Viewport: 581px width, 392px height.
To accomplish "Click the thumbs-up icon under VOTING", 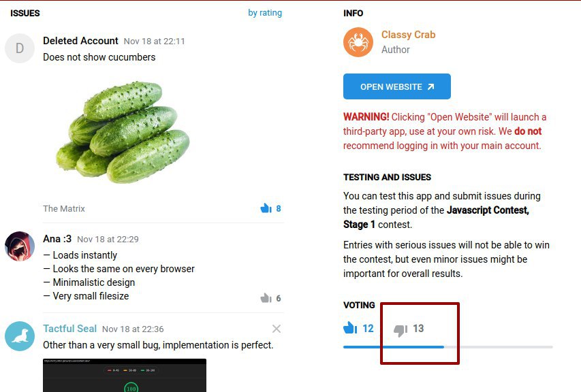I will pyautogui.click(x=350, y=327).
